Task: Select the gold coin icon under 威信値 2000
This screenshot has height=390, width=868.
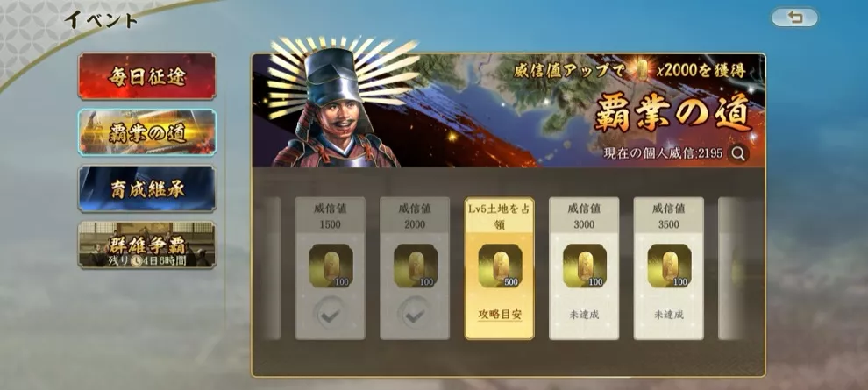Action: [x=416, y=266]
